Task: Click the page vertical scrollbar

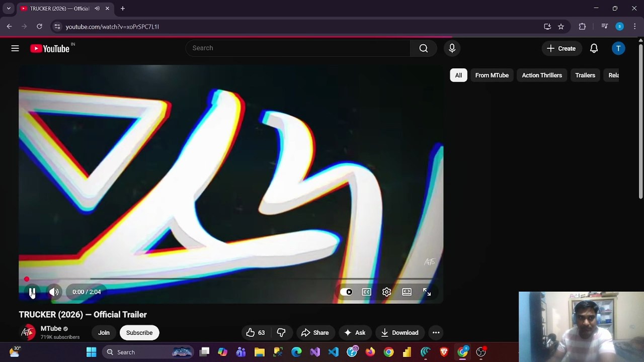Action: click(x=640, y=121)
